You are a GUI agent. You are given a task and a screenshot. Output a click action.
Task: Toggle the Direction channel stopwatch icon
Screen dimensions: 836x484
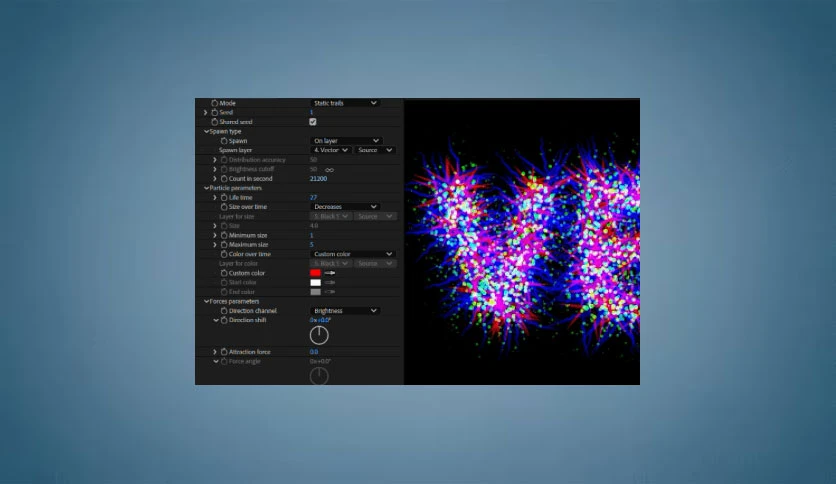[x=224, y=311]
